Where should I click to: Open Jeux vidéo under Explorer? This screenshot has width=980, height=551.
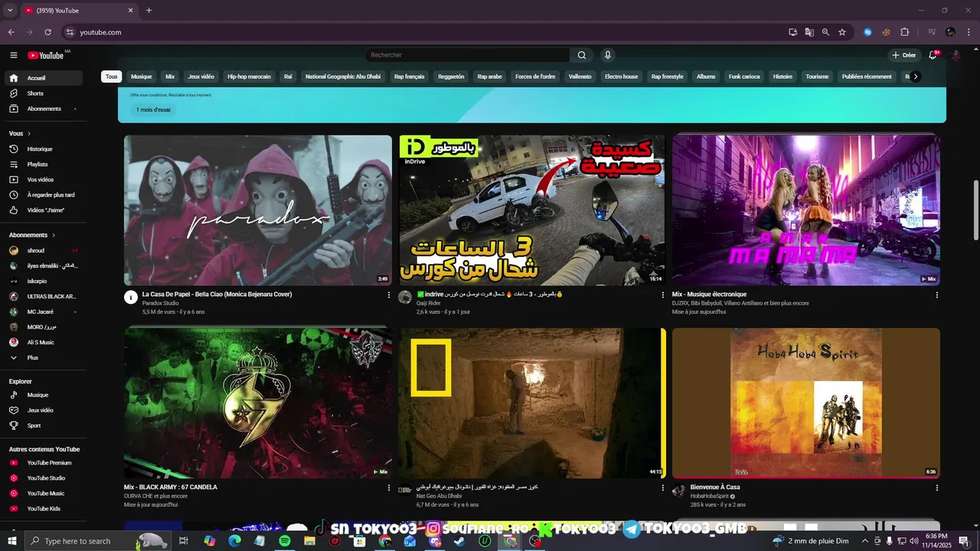click(x=44, y=410)
